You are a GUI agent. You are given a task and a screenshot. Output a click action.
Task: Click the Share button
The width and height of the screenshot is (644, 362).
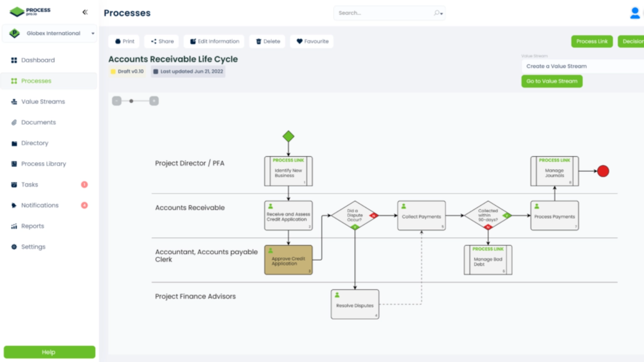click(162, 41)
